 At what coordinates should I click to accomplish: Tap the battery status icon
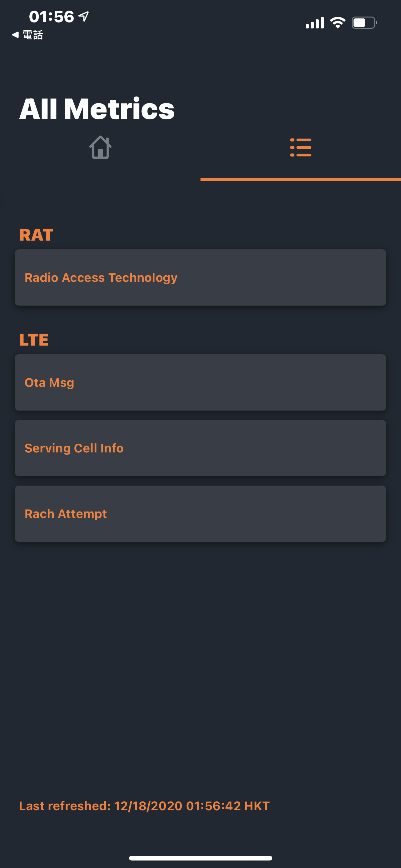pos(364,22)
